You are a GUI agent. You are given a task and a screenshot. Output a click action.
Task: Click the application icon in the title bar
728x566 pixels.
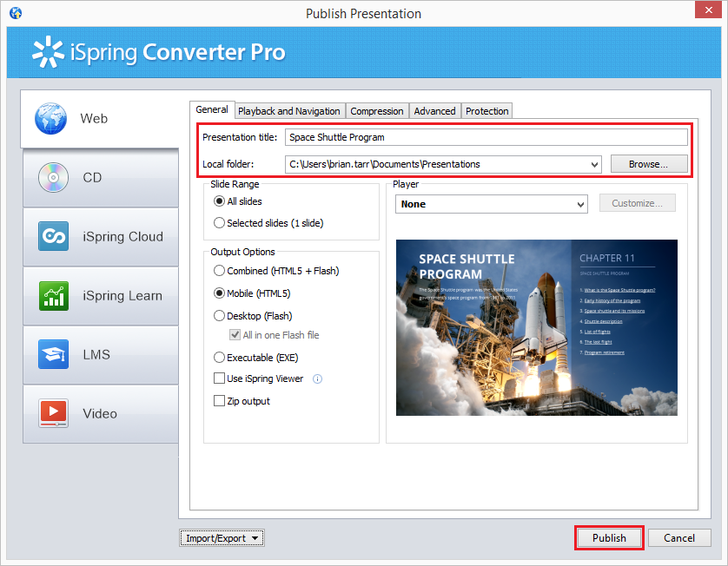pos(16,12)
